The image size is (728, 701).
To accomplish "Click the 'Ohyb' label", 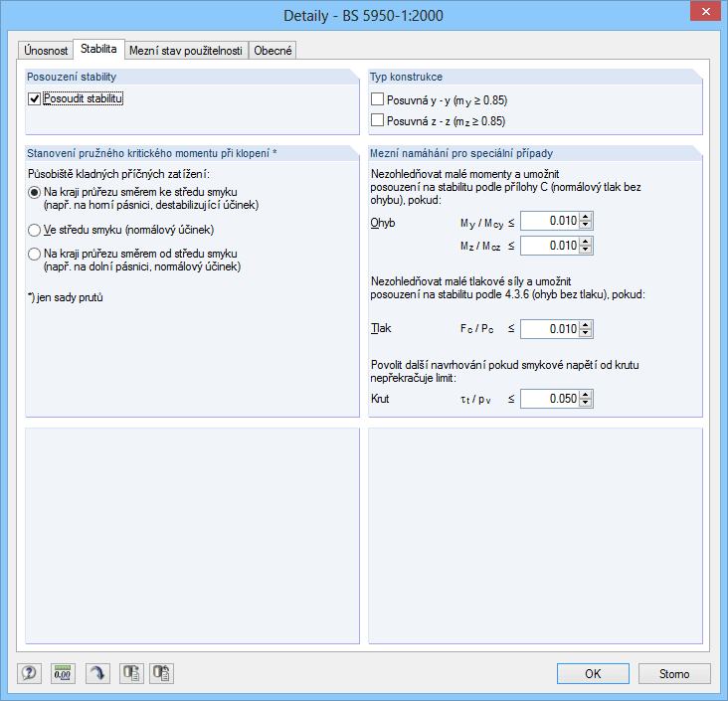I will coord(383,223).
